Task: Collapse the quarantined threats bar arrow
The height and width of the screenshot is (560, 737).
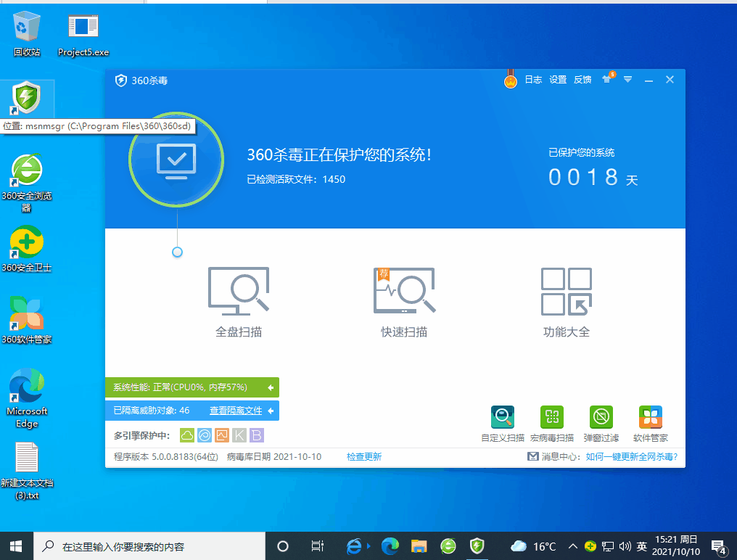Action: [271, 411]
